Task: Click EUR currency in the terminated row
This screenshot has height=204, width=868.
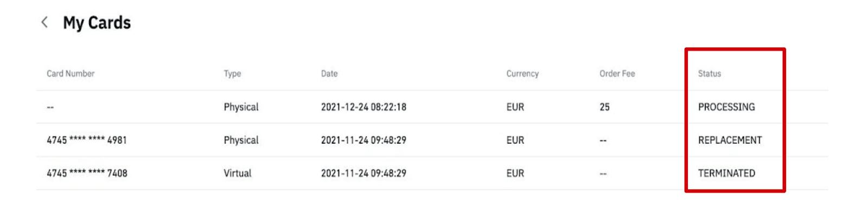Action: [515, 173]
